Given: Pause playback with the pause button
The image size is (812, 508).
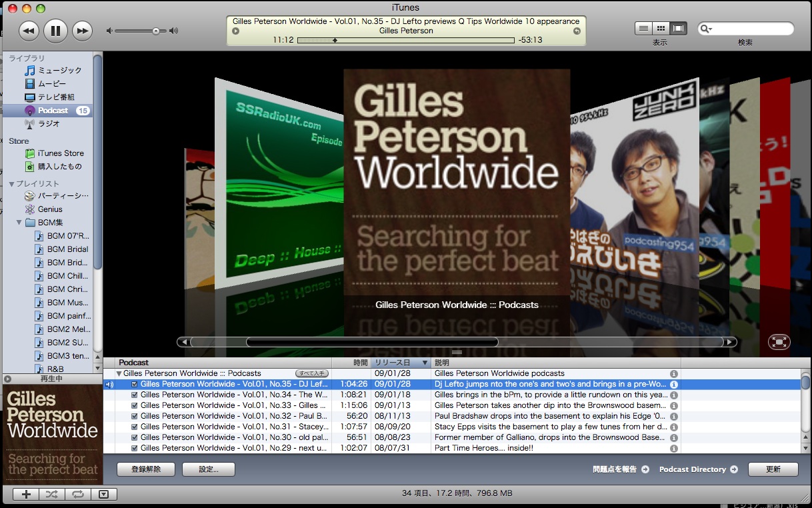Looking at the screenshot, I should pos(55,30).
